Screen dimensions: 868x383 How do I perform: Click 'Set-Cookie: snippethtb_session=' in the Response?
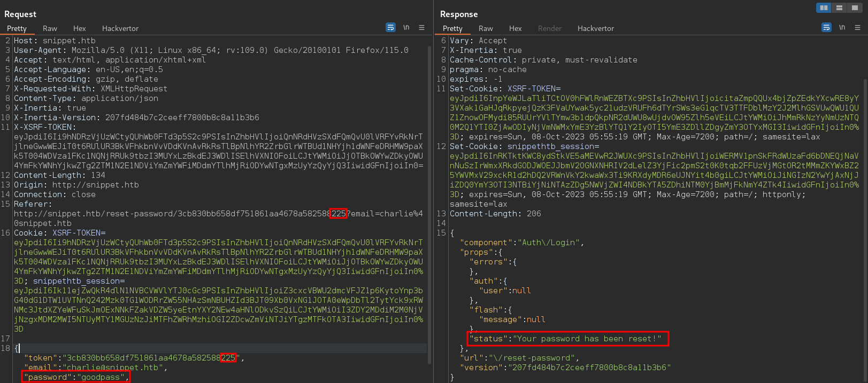[524, 146]
